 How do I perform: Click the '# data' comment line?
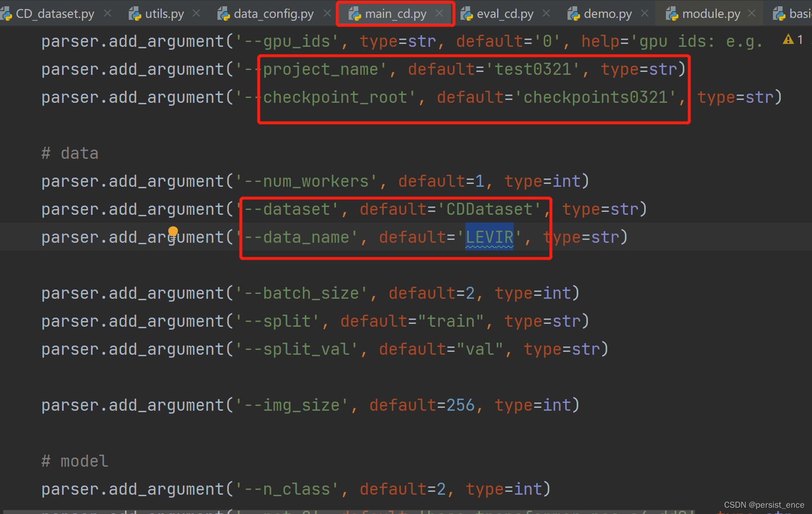point(70,153)
